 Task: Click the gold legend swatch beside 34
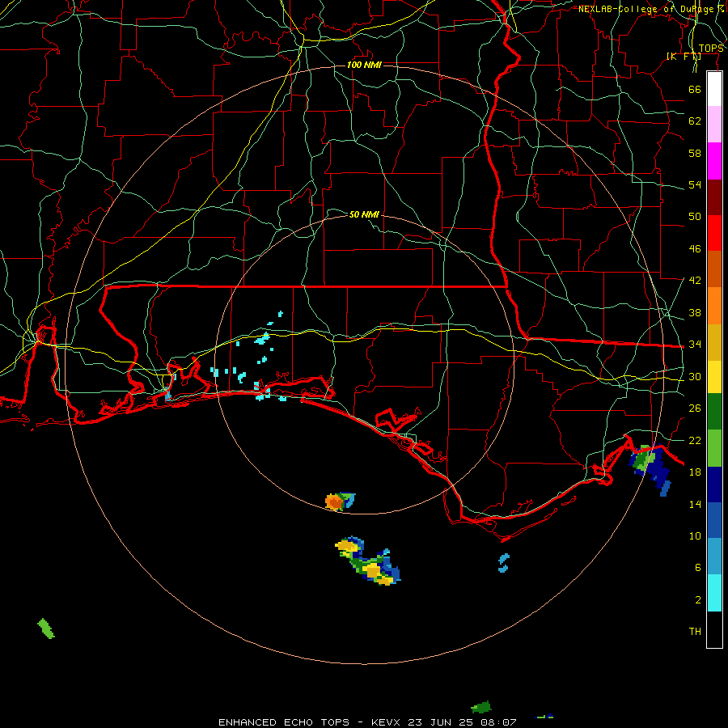click(x=714, y=342)
